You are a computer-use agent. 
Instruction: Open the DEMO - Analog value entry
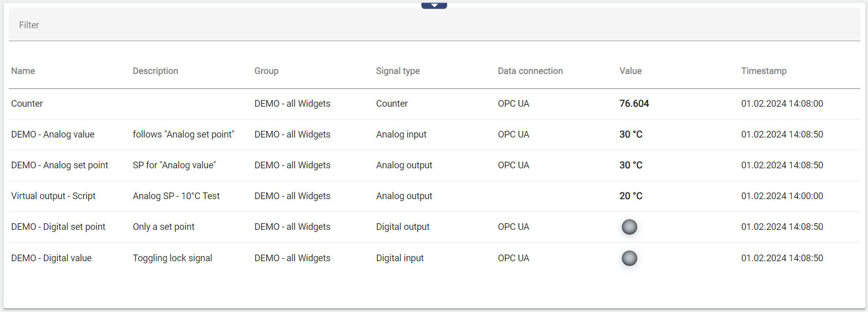53,134
